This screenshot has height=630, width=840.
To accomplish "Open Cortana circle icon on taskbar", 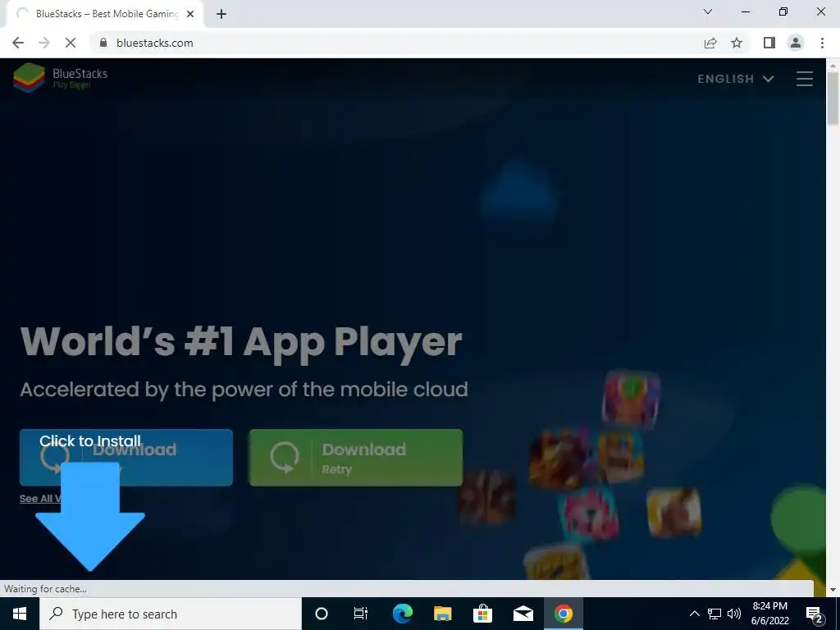I will pyautogui.click(x=322, y=614).
